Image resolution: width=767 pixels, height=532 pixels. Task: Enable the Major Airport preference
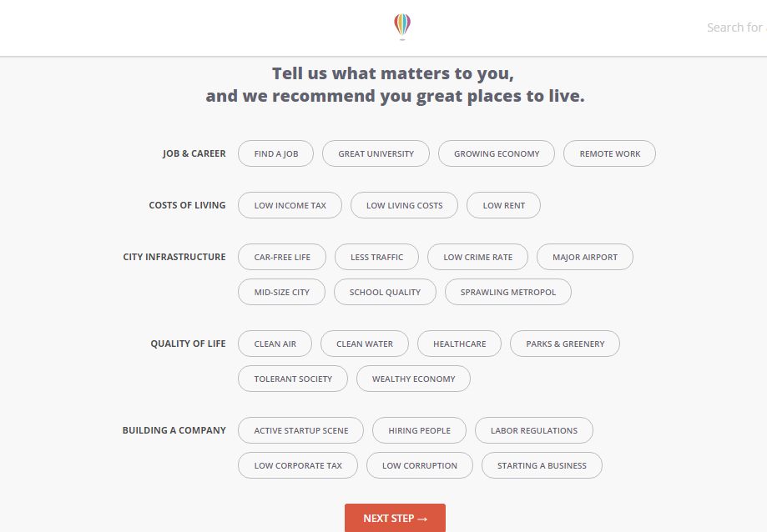click(584, 257)
